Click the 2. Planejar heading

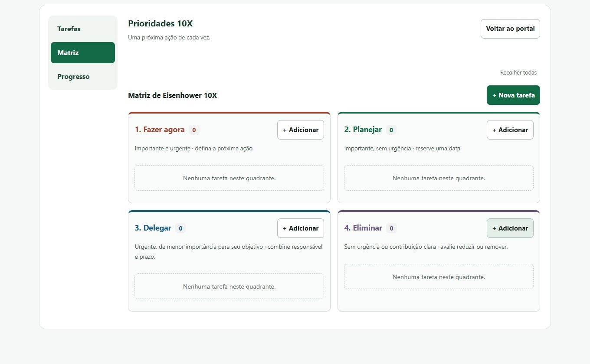point(363,130)
